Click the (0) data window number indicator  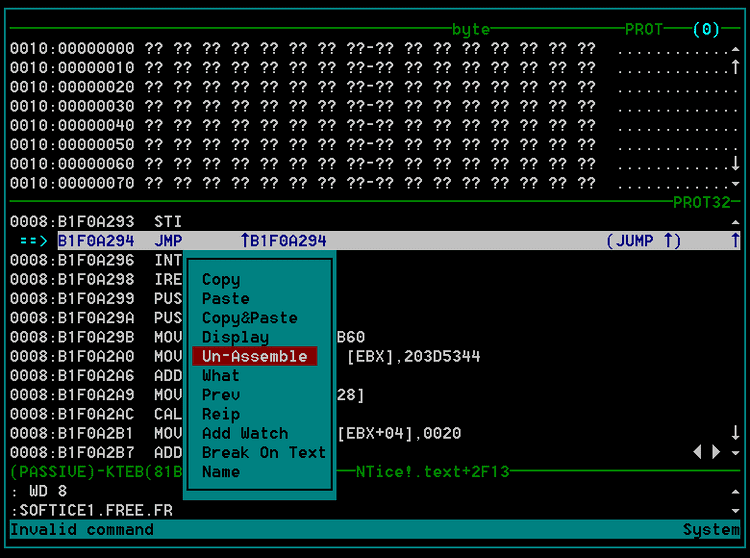pyautogui.click(x=706, y=30)
